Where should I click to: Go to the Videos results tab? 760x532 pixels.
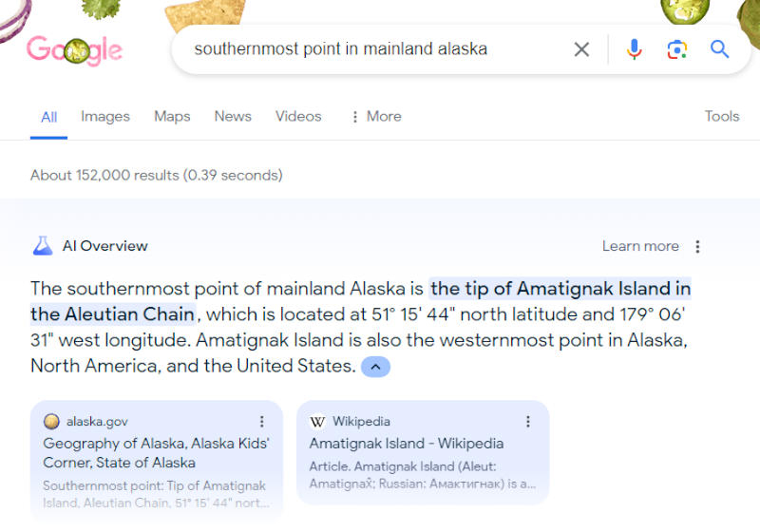(x=298, y=117)
